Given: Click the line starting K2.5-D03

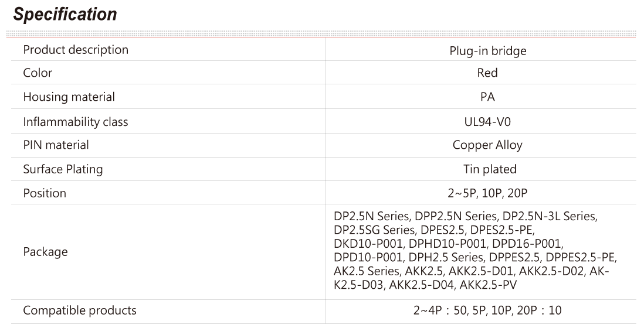Looking at the screenshot, I should pyautogui.click(x=425, y=285).
